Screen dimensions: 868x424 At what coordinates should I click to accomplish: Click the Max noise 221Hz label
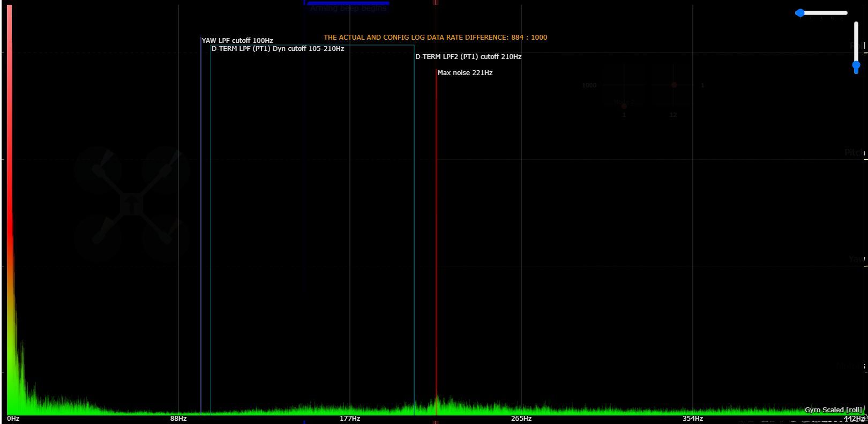point(465,73)
